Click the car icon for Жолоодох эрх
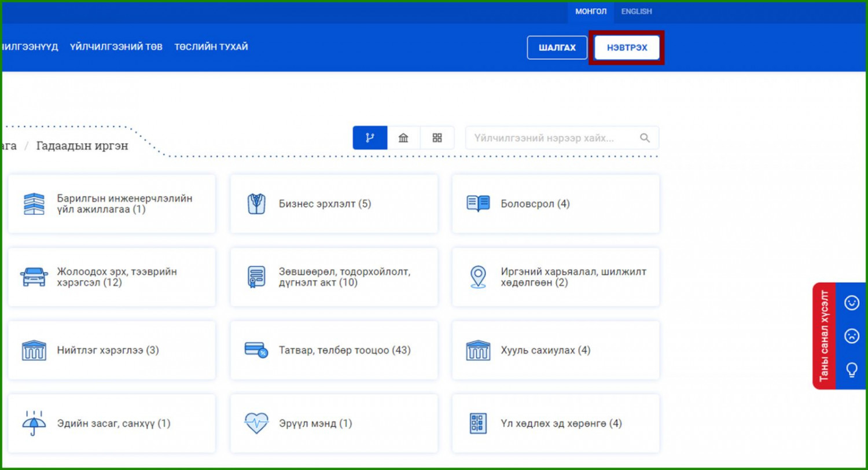The image size is (868, 470). pos(34,277)
